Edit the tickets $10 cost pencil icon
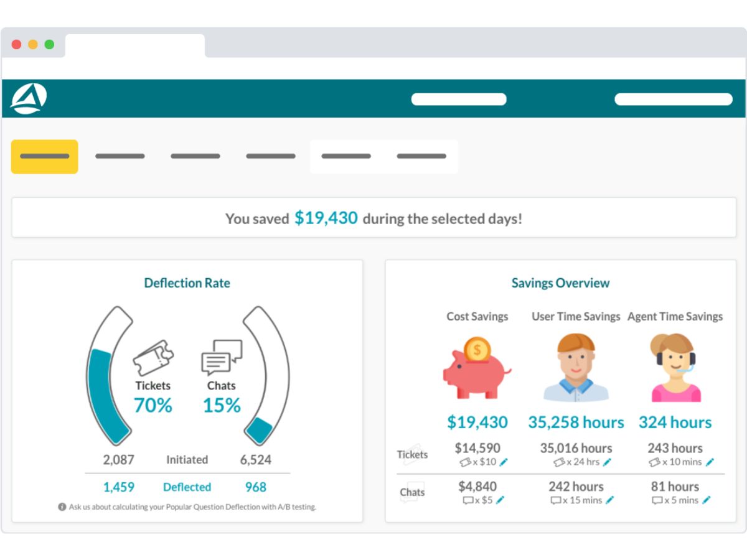Viewport: 747px width, 560px height. (504, 462)
